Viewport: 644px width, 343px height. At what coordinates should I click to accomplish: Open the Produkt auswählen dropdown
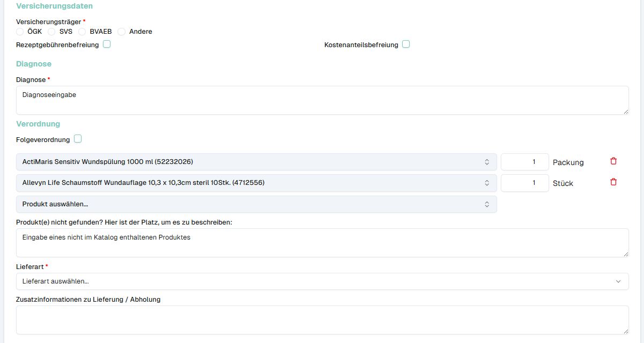click(x=256, y=204)
